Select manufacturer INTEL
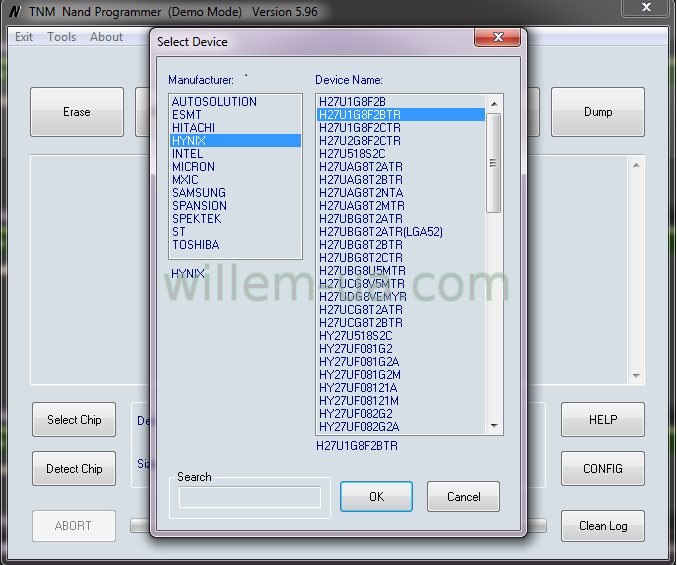 point(236,154)
